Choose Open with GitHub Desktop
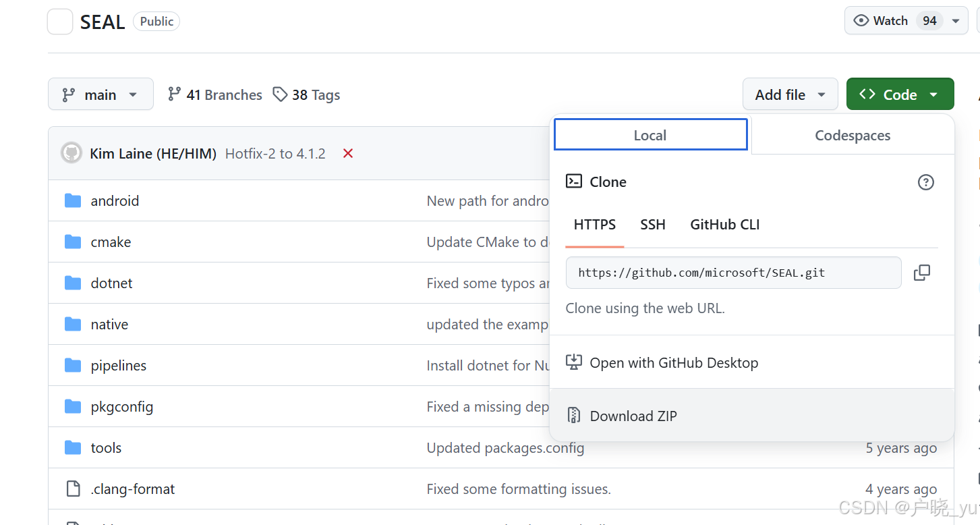The height and width of the screenshot is (525, 980). (x=752, y=362)
